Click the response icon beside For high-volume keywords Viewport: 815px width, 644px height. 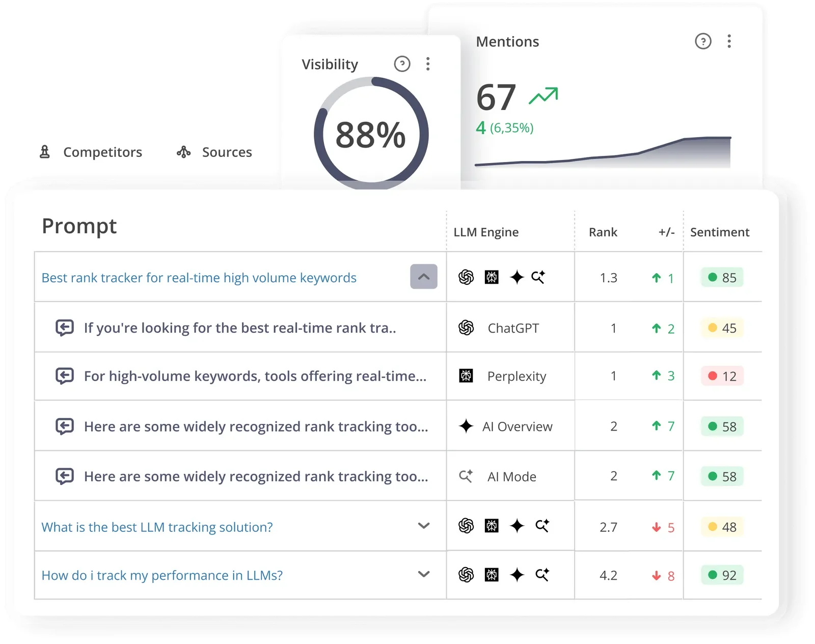click(65, 376)
